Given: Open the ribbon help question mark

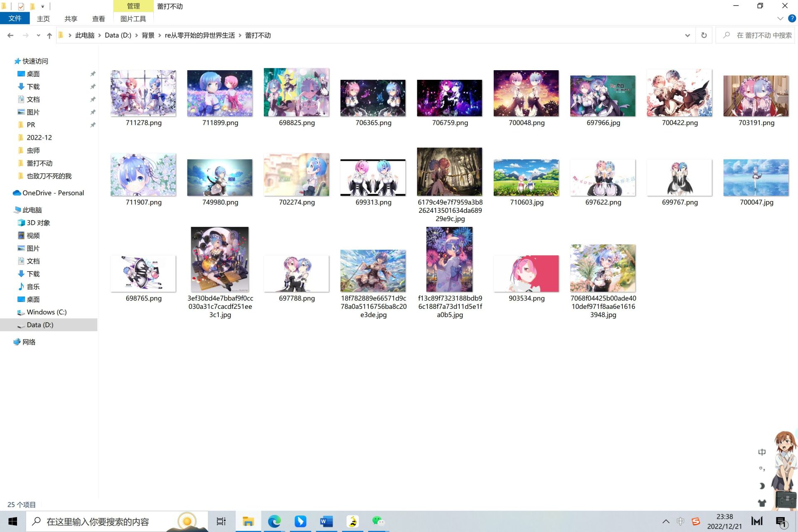Looking at the screenshot, I should point(792,19).
